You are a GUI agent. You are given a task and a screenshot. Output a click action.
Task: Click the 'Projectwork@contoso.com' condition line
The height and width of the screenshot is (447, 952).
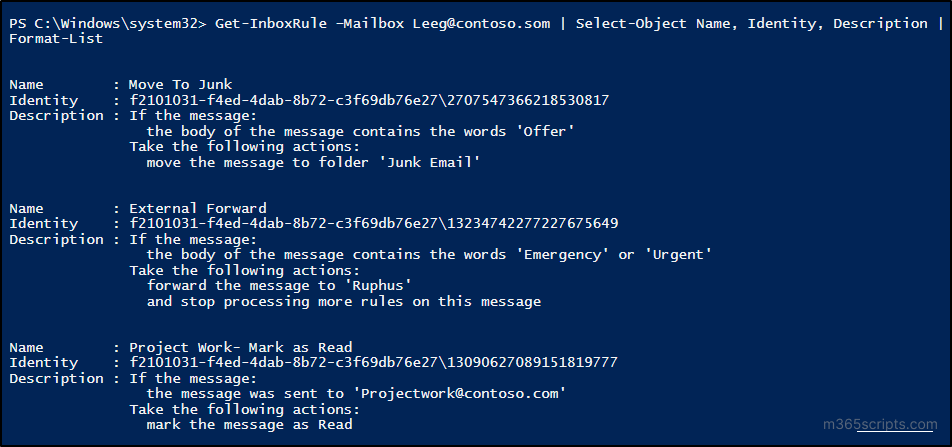[x=356, y=394]
